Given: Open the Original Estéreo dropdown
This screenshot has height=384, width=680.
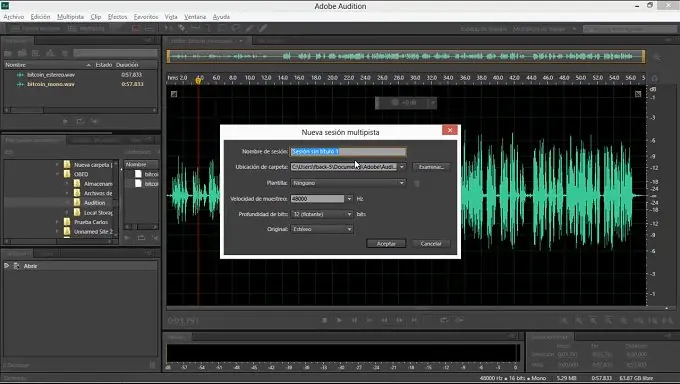Looking at the screenshot, I should coord(322,229).
